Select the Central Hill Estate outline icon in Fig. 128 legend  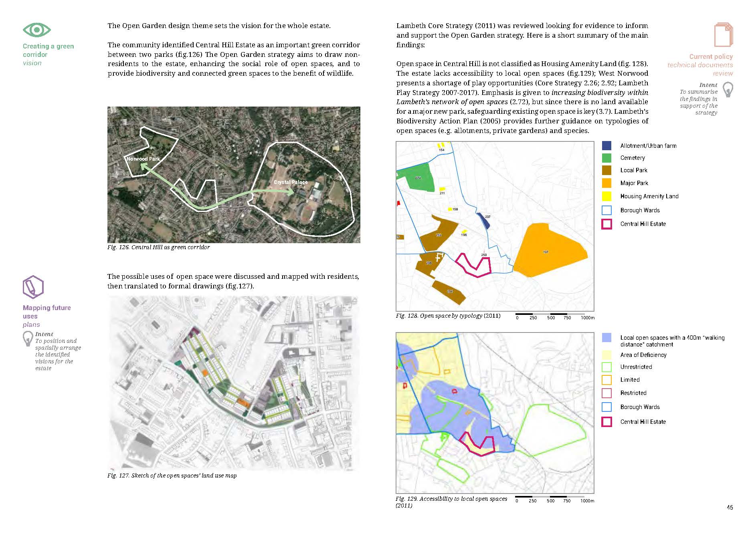pos(606,224)
